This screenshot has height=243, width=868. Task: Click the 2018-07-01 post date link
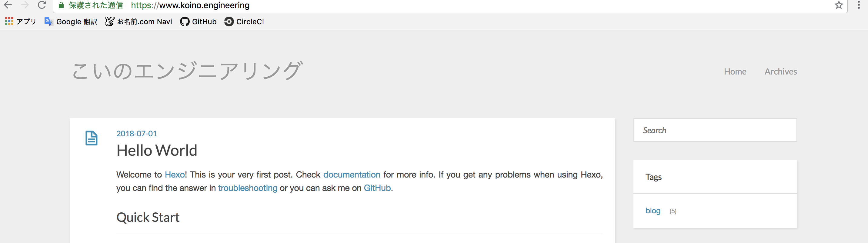(136, 133)
